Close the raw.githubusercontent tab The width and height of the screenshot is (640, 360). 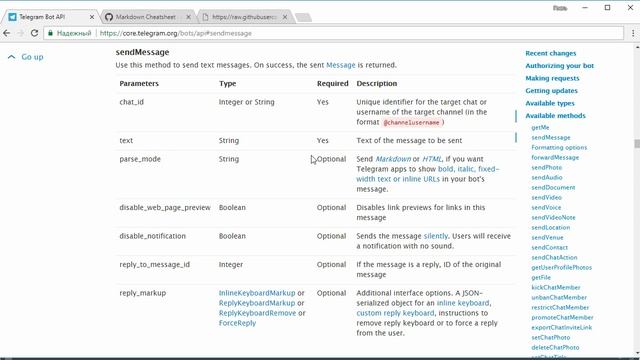pos(285,17)
